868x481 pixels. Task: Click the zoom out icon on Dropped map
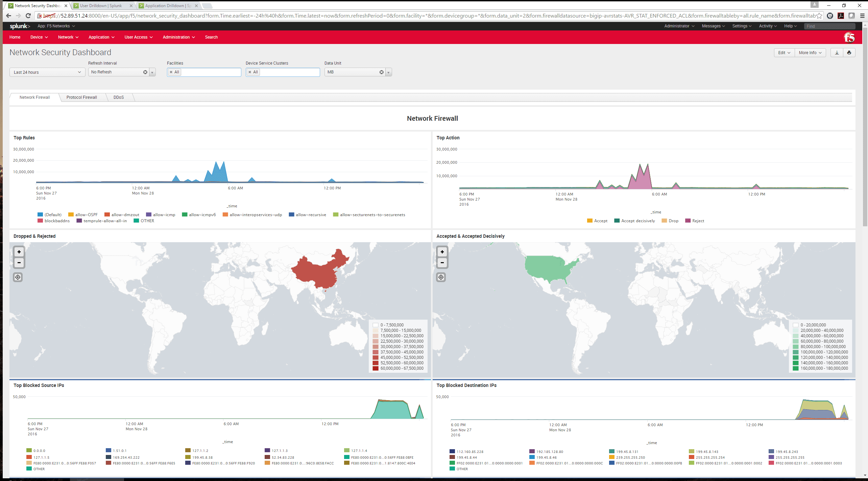(x=18, y=262)
